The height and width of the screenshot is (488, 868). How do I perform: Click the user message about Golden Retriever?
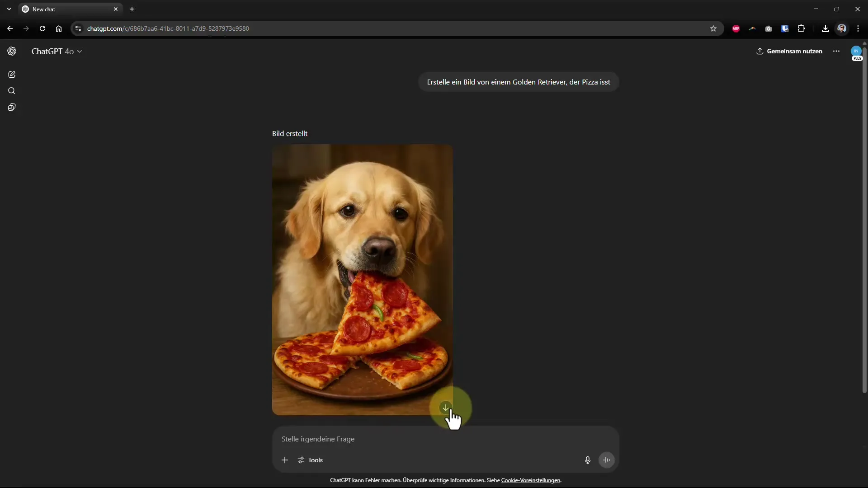click(x=519, y=82)
